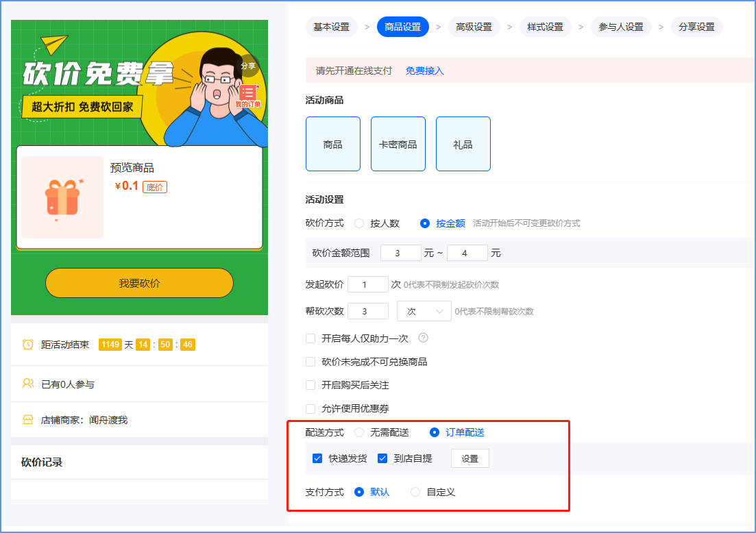Select 自定义 payment method
Image resolution: width=756 pixels, height=533 pixels.
pyautogui.click(x=415, y=492)
